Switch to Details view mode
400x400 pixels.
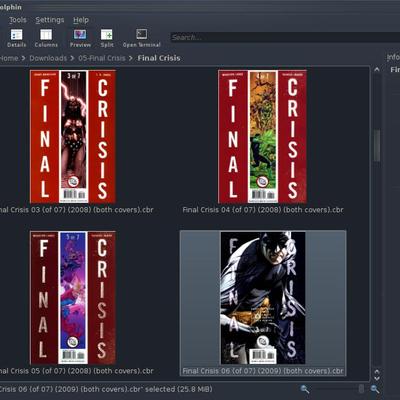(x=16, y=38)
